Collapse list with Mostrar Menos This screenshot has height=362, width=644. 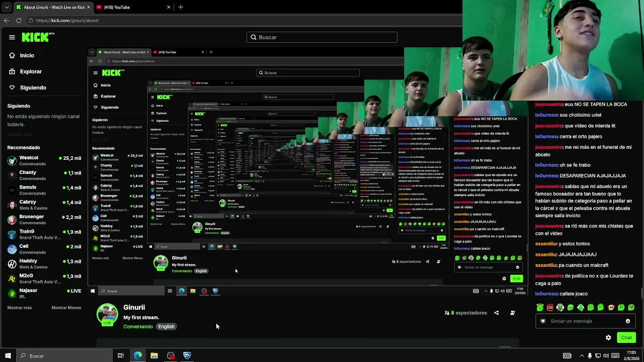pyautogui.click(x=66, y=308)
